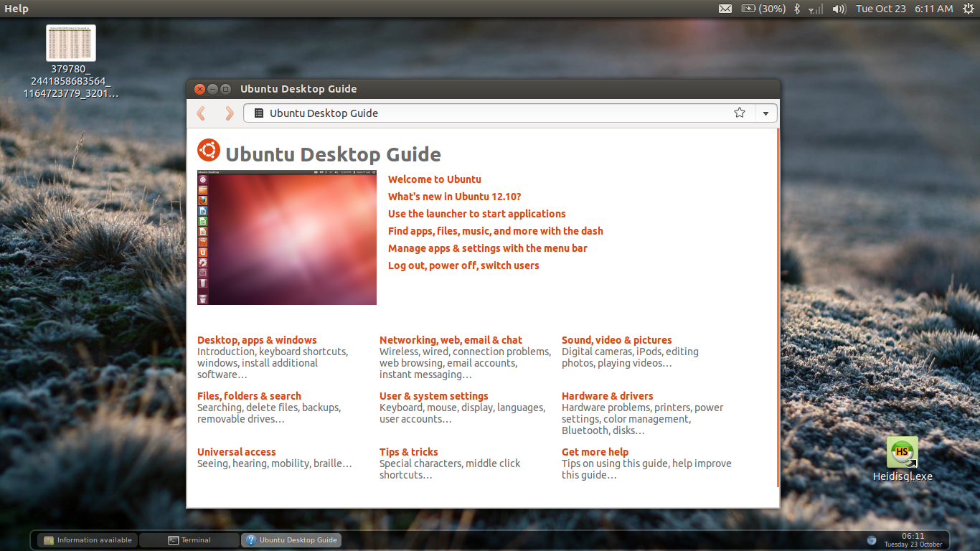Switch to Ubuntu Desktop Guide in the bottom panel
980x551 pixels.
tap(291, 540)
